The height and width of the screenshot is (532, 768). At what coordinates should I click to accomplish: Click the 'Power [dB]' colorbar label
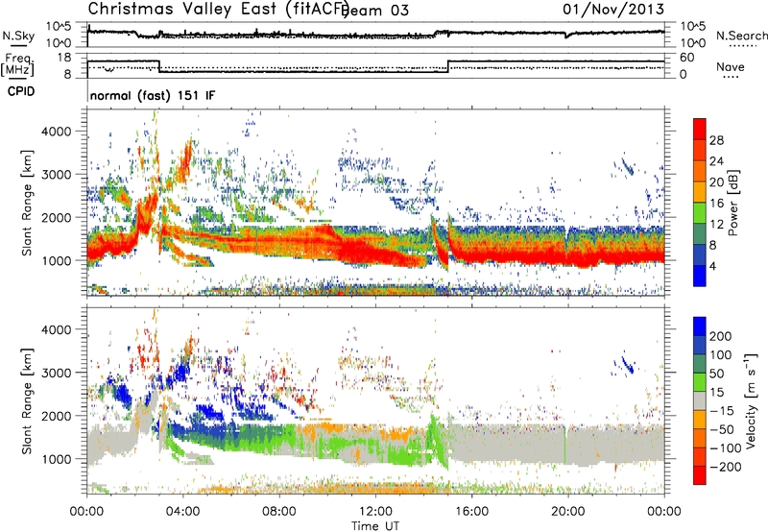[x=732, y=203]
